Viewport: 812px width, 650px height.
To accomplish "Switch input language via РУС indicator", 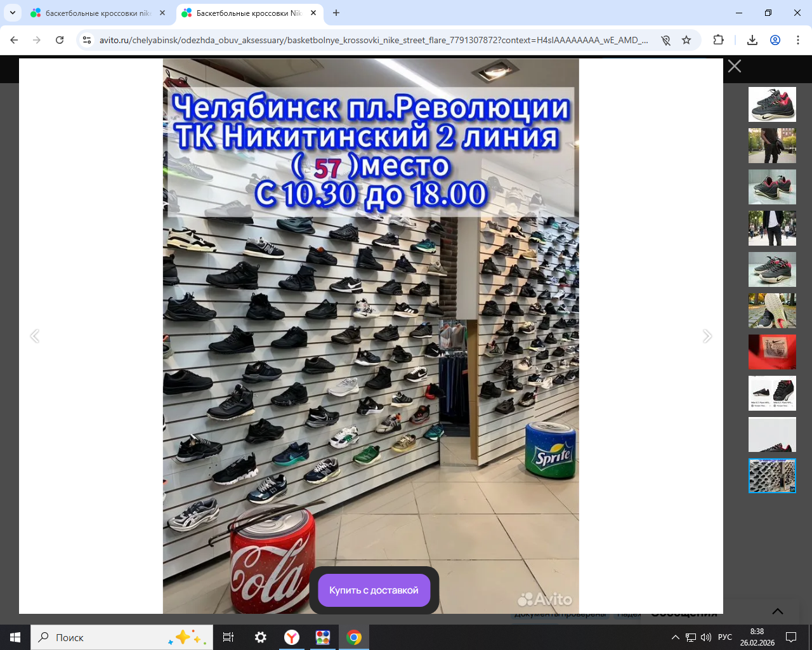I will pyautogui.click(x=725, y=637).
